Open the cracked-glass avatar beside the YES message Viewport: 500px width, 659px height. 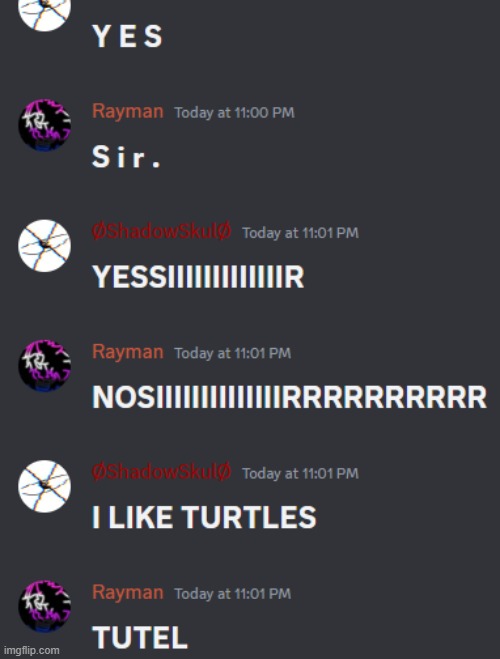[45, 13]
